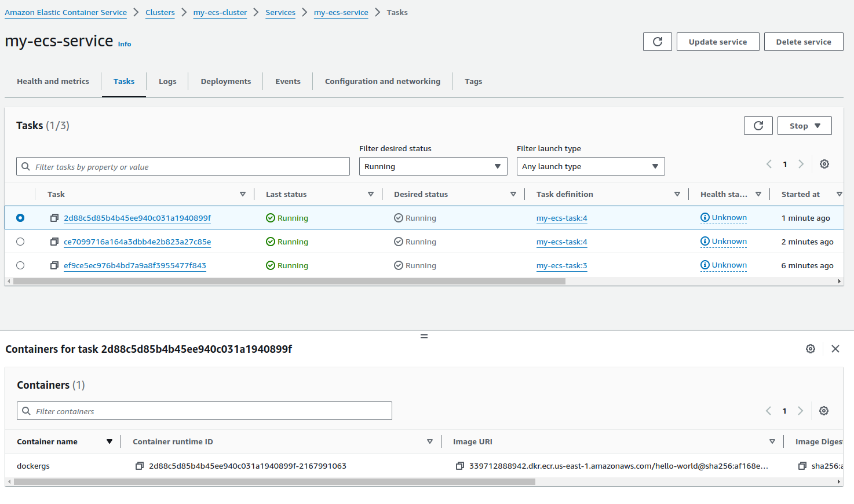The height and width of the screenshot is (504, 854).
Task: Sort by Desired status column
Action: click(x=513, y=194)
